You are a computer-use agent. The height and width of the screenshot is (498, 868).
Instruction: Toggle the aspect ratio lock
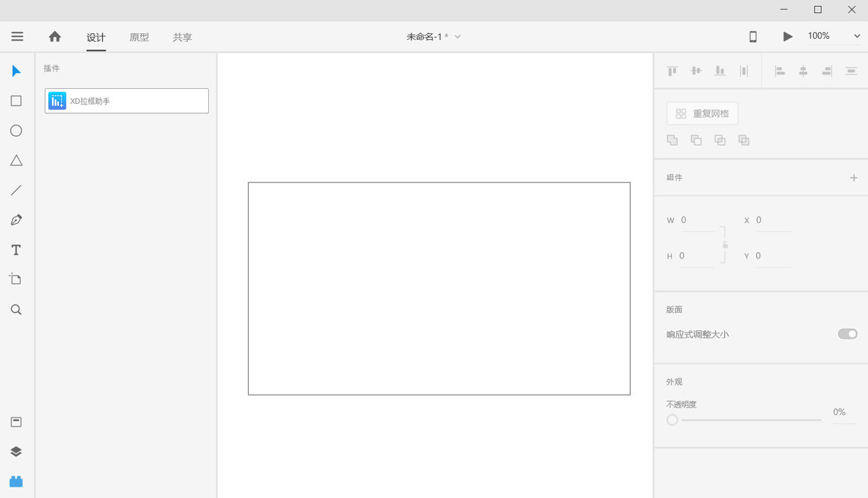click(x=725, y=245)
